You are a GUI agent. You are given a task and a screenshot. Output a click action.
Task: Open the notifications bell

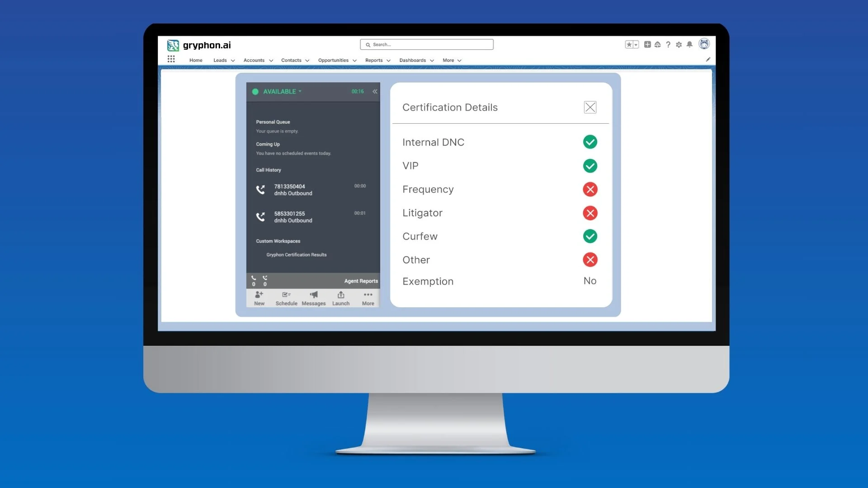(x=689, y=44)
